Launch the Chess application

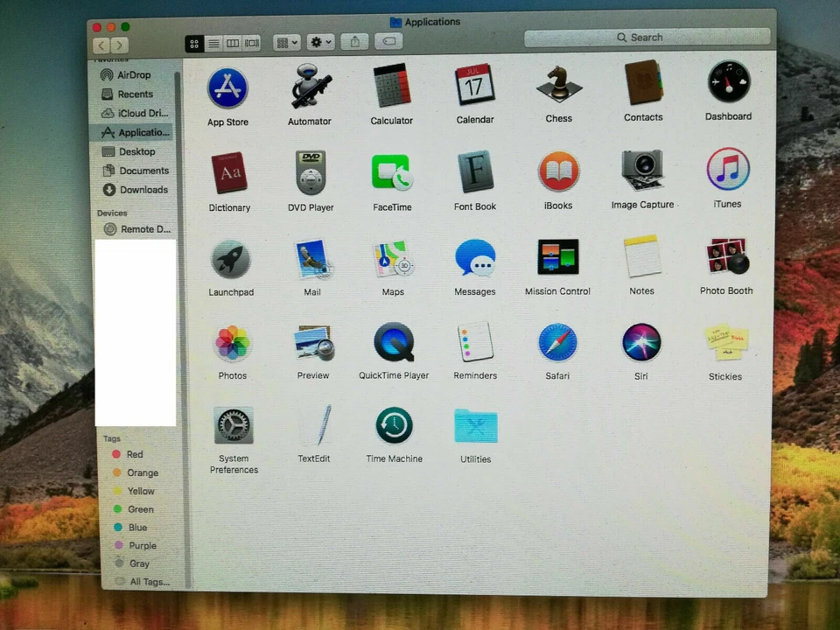[558, 85]
